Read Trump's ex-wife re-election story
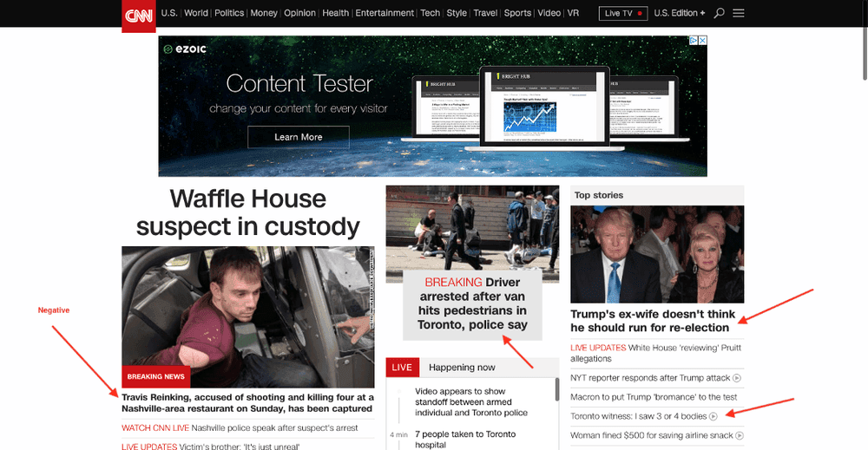Viewport: 868px width, 450px height. [653, 321]
